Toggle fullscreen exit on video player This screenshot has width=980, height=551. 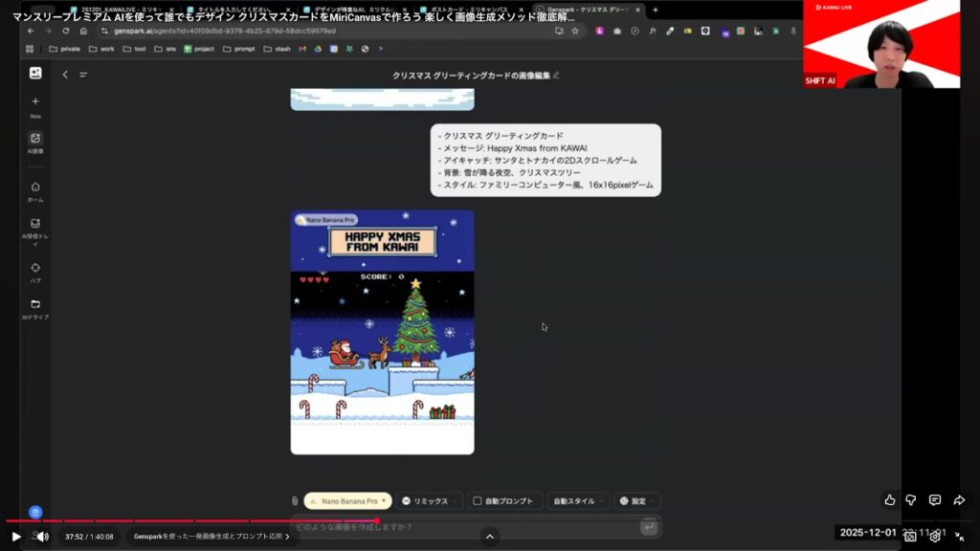[959, 537]
